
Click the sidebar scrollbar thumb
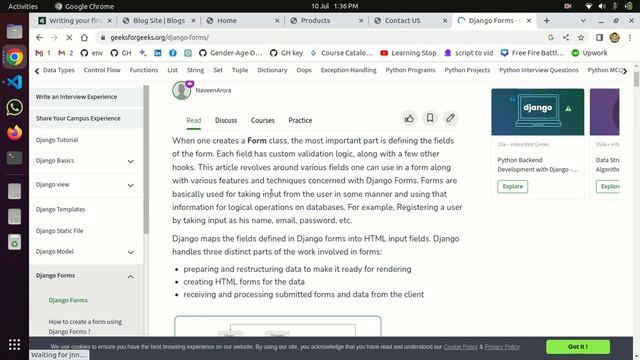146,159
